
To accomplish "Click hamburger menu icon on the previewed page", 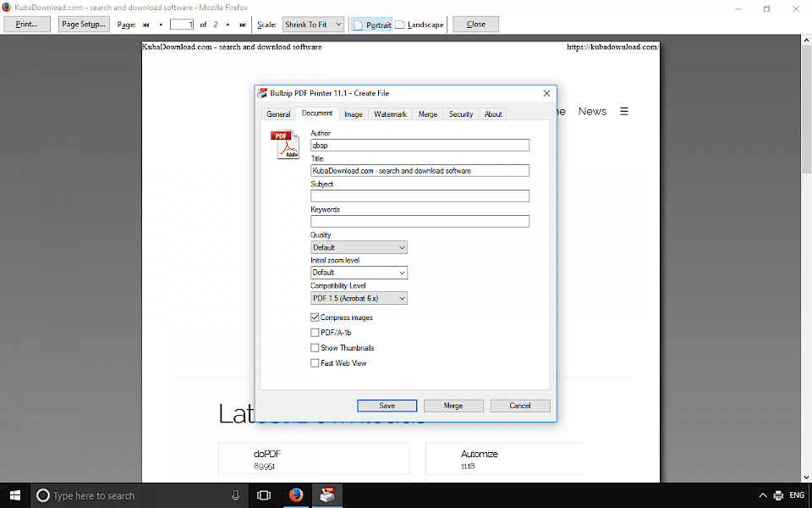I will (x=624, y=111).
